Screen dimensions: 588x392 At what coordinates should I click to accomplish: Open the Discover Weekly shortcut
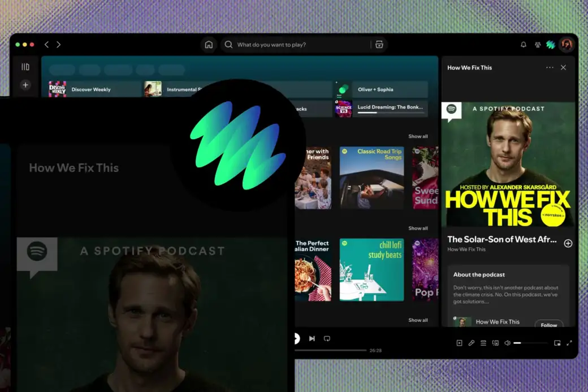pyautogui.click(x=94, y=89)
